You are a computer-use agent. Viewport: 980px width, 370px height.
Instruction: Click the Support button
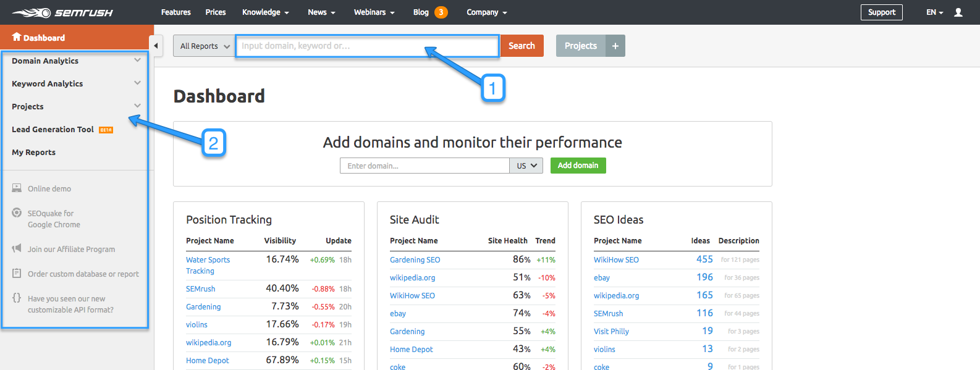click(881, 12)
